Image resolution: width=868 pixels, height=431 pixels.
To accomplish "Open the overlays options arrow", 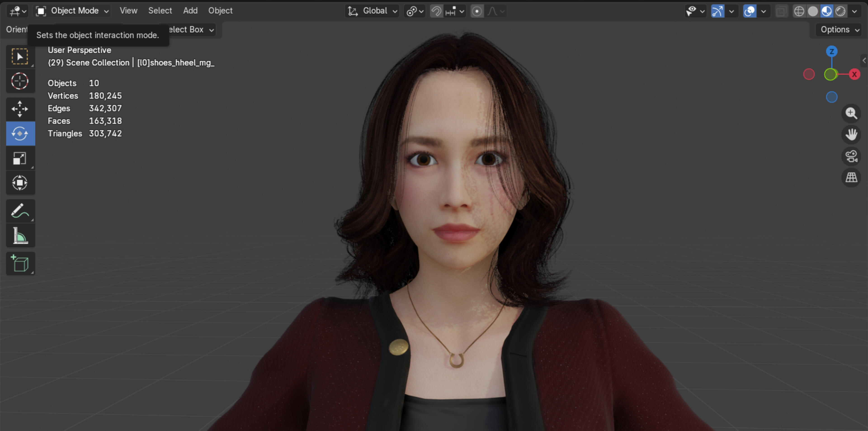I will click(x=764, y=12).
